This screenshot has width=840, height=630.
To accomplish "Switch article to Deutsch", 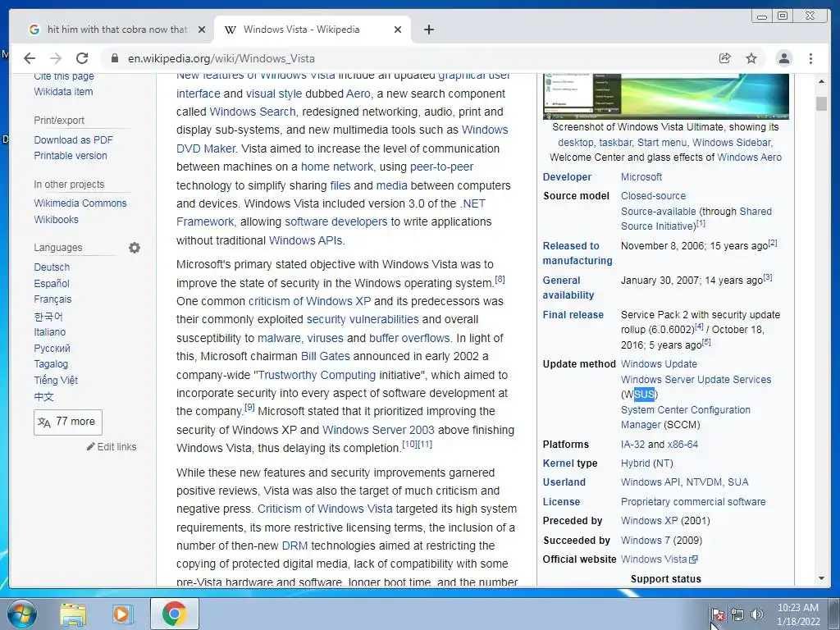I will 52,267.
